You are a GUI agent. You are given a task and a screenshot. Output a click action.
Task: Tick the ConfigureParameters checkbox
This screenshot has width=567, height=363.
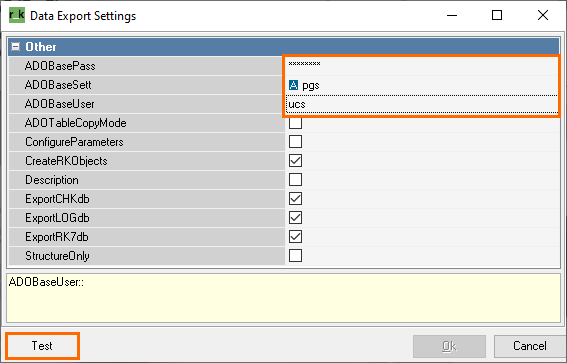point(295,142)
